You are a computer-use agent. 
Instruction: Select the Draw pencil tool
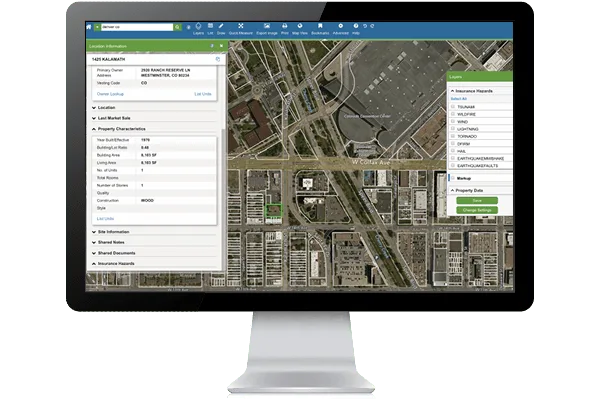(221, 29)
